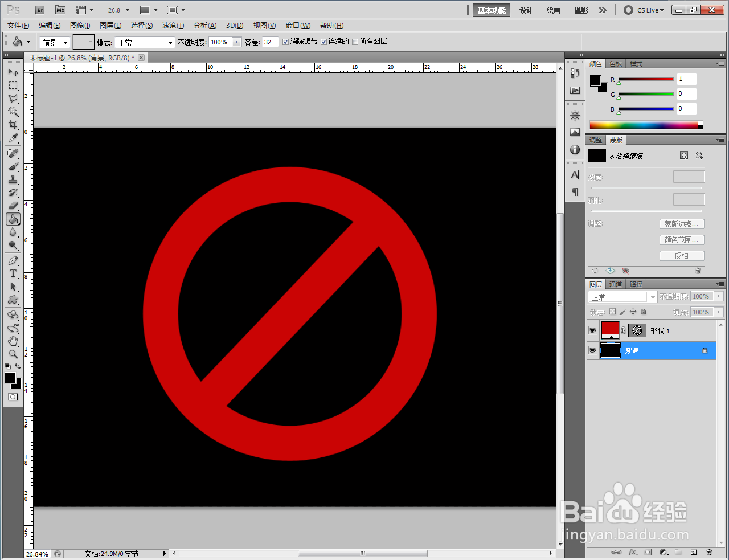Select the Zoom tool in toolbox
729x560 pixels.
tap(13, 355)
